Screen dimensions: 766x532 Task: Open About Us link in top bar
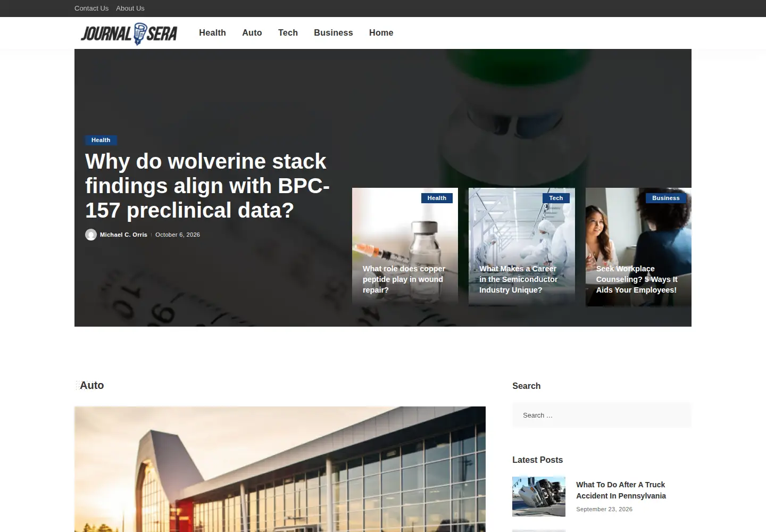(x=130, y=8)
